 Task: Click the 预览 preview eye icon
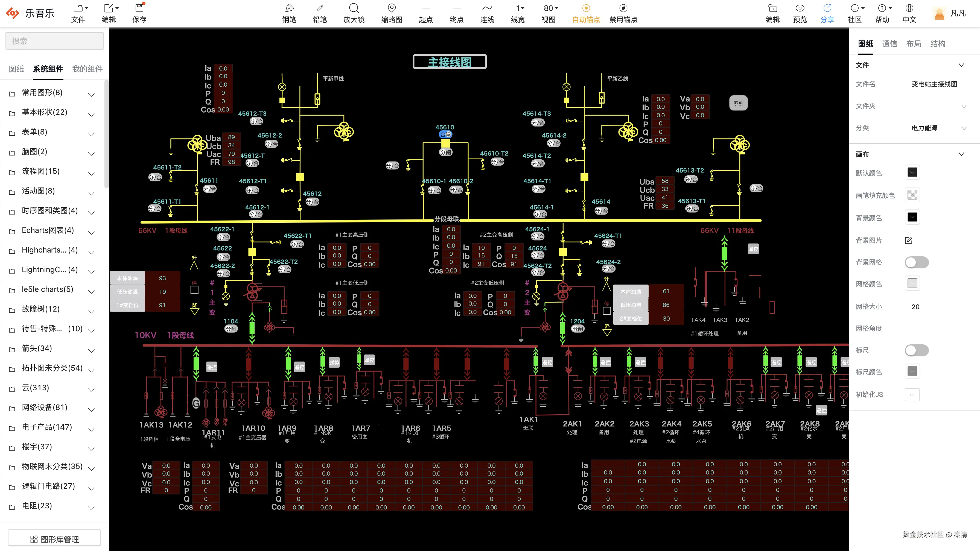[800, 8]
